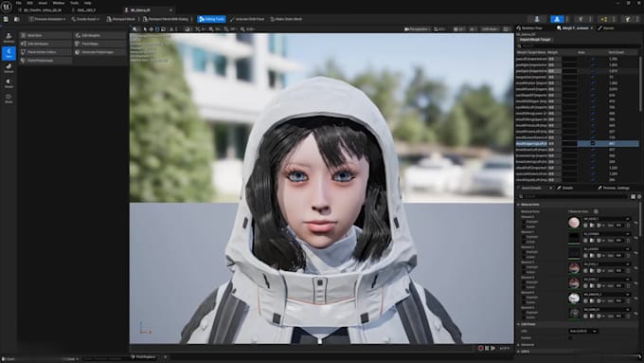Click Reimport Mesh in the toolbar
This screenshot has height=363, width=644.
coord(121,19)
